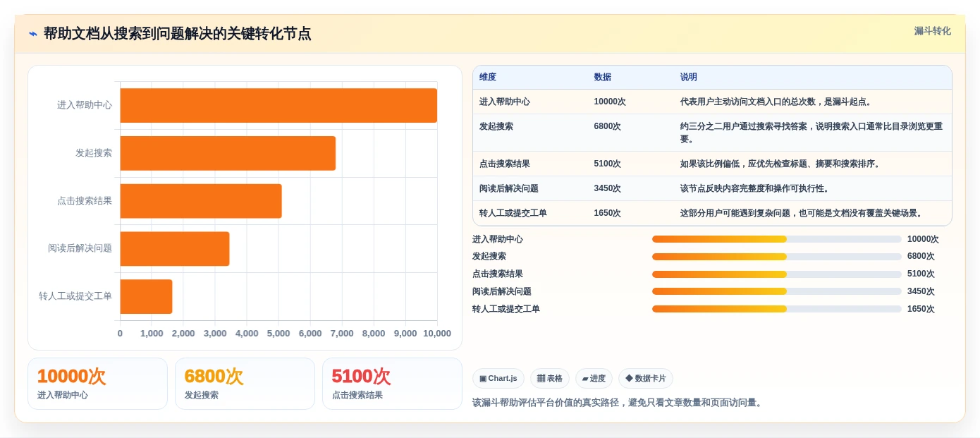
Task: Click the 点击搜索结果 bar in the chart
Action: click(x=201, y=201)
